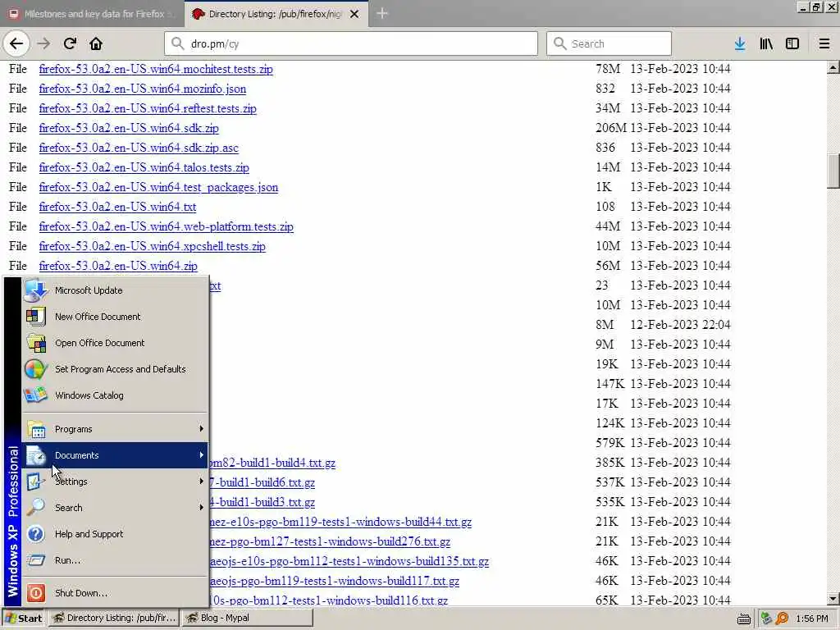The width and height of the screenshot is (840, 630).
Task: Click page scrollbar down arrow
Action: (x=833, y=599)
